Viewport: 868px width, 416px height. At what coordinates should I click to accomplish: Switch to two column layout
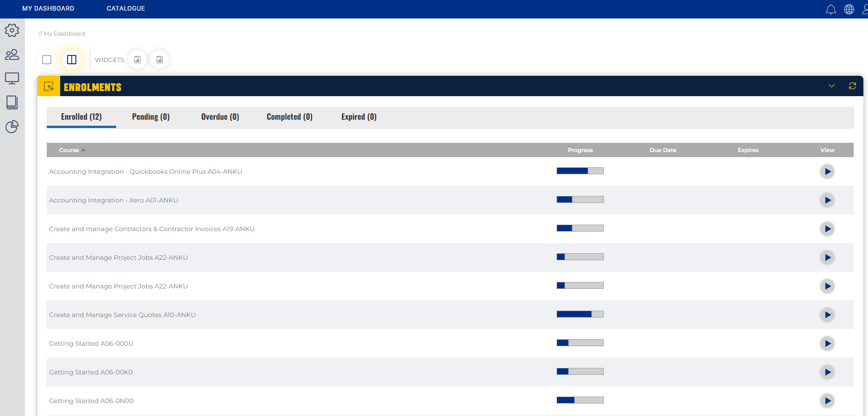[72, 60]
